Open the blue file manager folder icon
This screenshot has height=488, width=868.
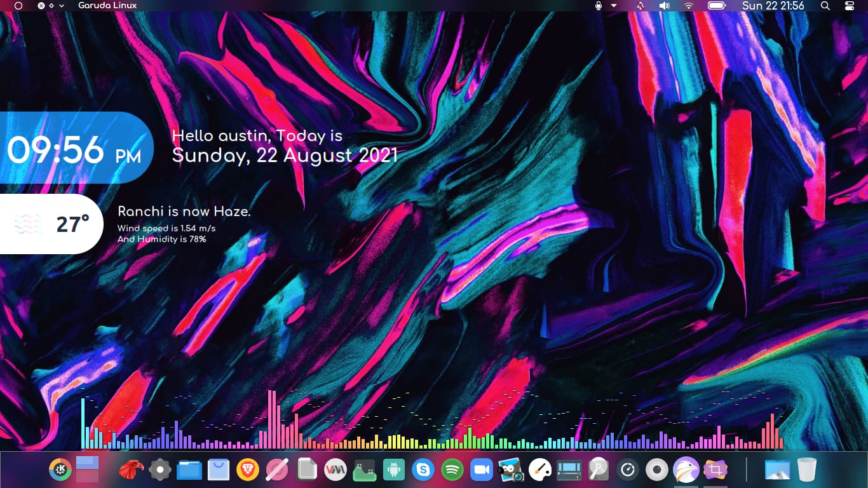tap(189, 470)
